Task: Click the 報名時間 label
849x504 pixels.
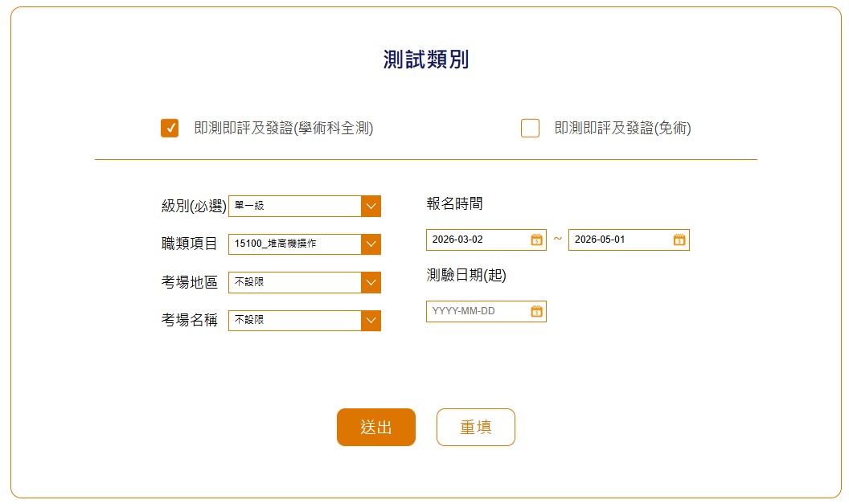Action: pos(455,203)
